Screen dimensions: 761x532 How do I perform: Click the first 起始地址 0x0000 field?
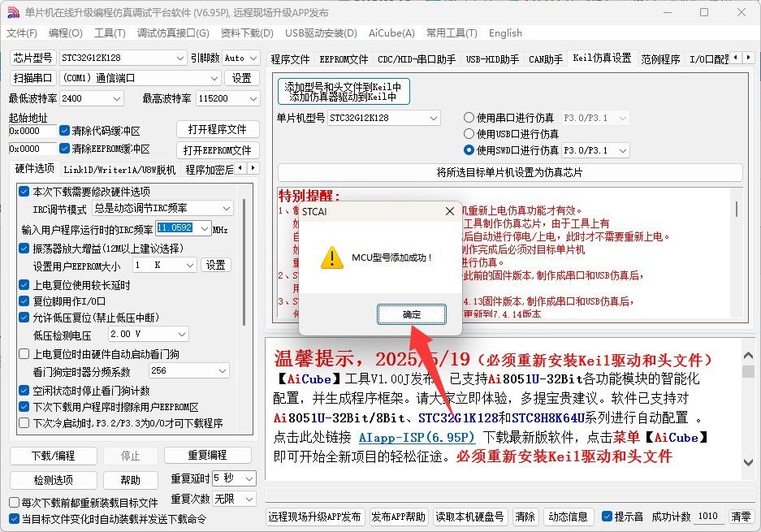point(32,131)
